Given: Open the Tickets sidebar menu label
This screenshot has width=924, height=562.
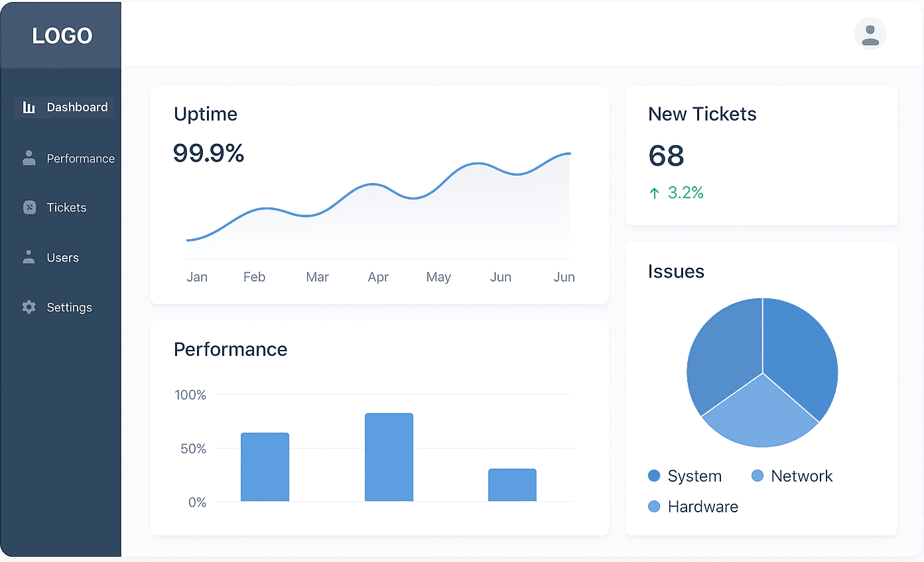Looking at the screenshot, I should point(66,207).
